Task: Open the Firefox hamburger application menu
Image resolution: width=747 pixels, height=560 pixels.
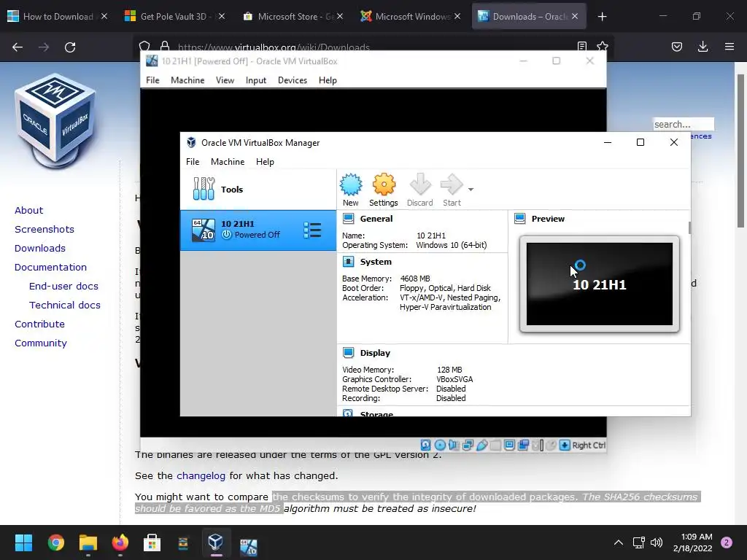Action: click(729, 47)
